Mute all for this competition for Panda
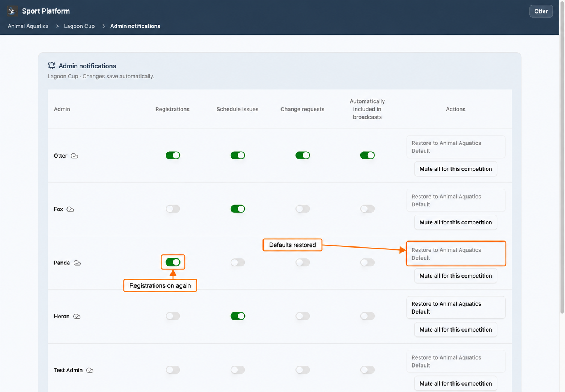Image resolution: width=565 pixels, height=392 pixels. coord(456,276)
